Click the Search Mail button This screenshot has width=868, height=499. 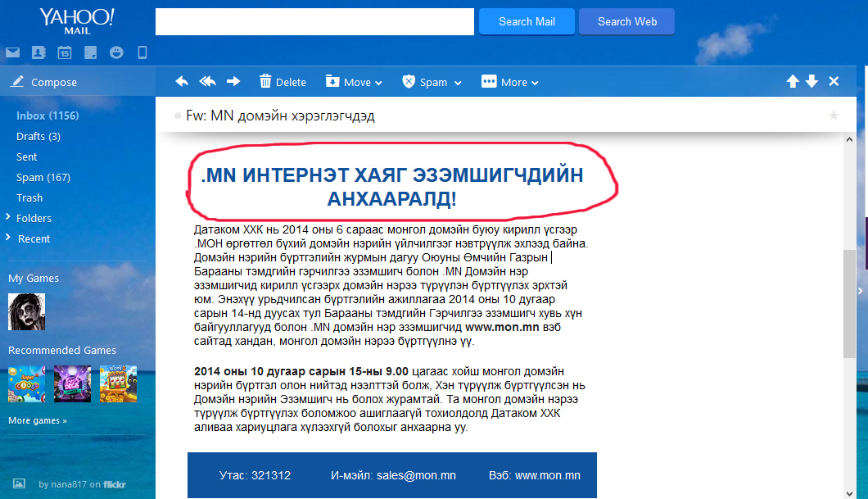(x=527, y=21)
